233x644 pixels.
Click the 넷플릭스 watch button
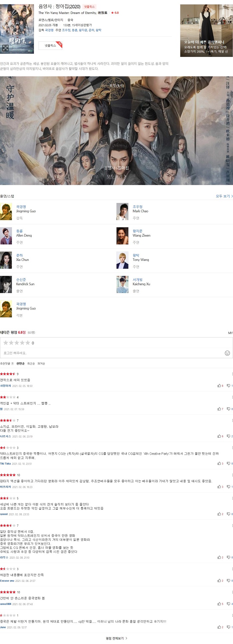[51, 46]
